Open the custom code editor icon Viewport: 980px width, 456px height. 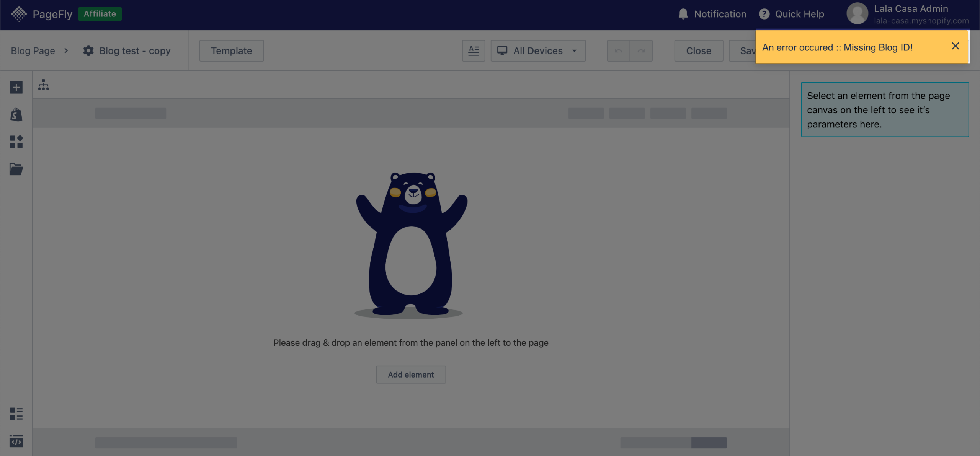(x=16, y=441)
